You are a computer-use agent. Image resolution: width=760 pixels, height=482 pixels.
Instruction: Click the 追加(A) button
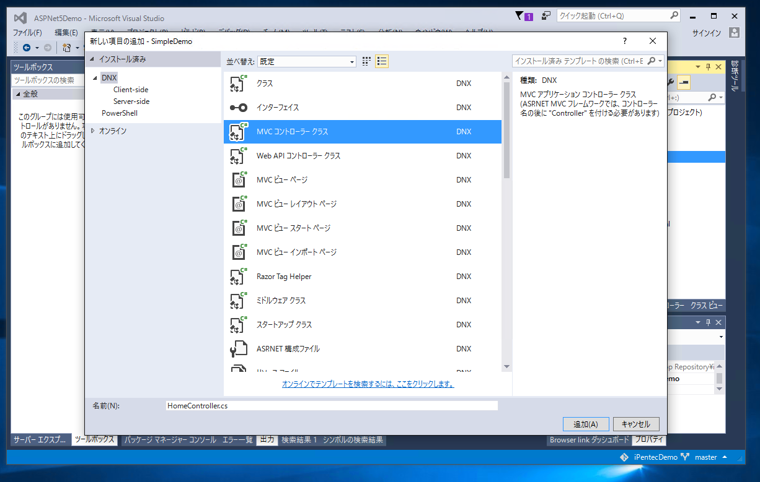tap(586, 424)
